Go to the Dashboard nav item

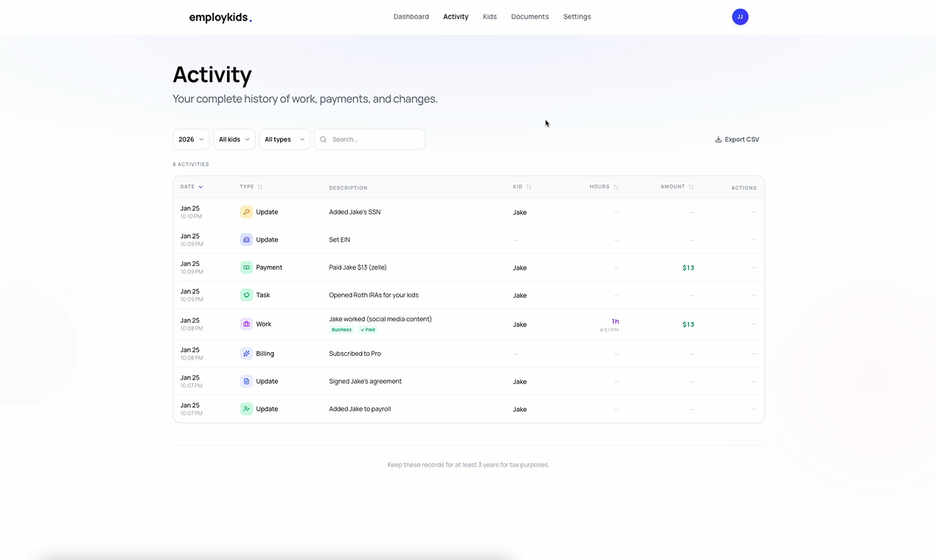[411, 17]
